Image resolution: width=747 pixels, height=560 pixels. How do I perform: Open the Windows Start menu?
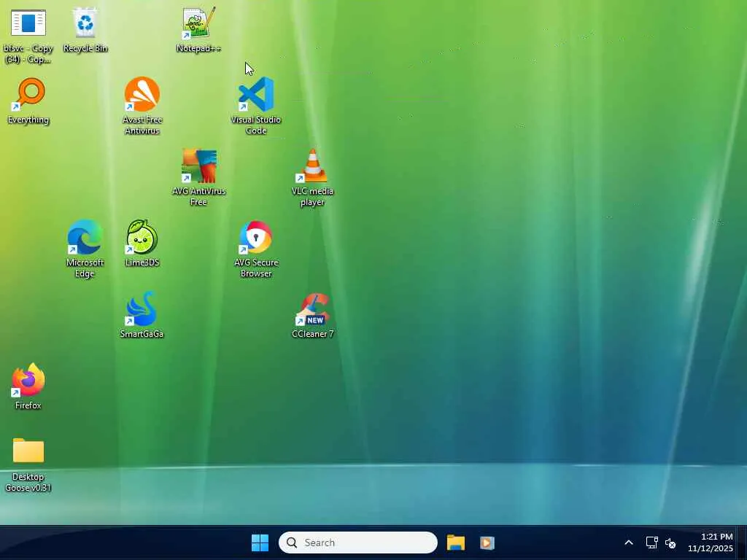click(x=260, y=542)
